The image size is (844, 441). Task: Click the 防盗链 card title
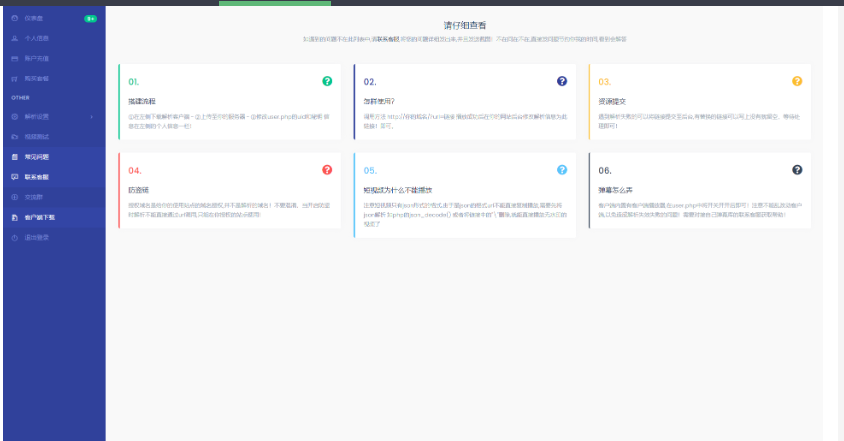coord(138,190)
